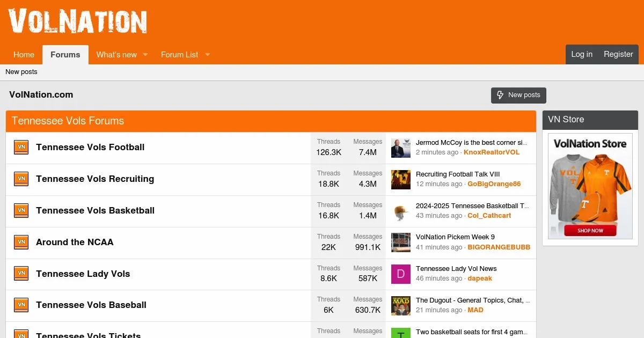Image resolution: width=644 pixels, height=338 pixels.
Task: Open the Around the NCAA forum
Action: click(x=75, y=242)
